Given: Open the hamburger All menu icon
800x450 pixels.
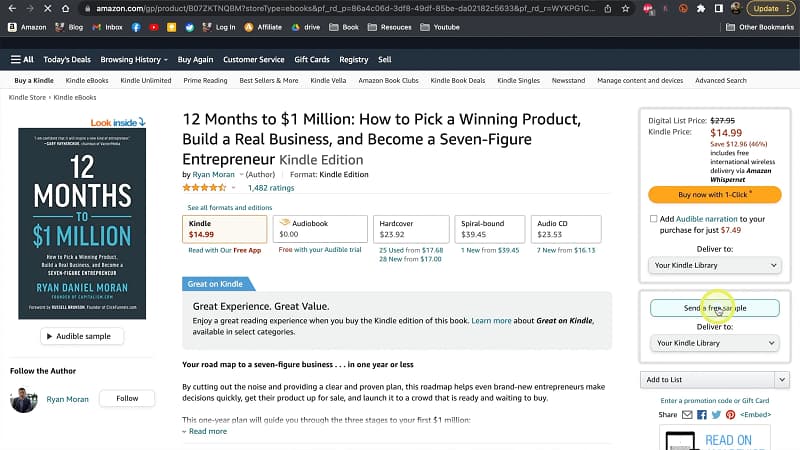Looking at the screenshot, I should coord(22,59).
